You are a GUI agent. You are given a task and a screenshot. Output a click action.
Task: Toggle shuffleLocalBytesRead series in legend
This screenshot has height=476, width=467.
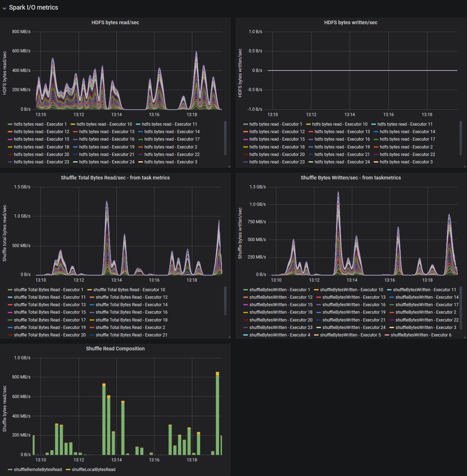pos(94,470)
